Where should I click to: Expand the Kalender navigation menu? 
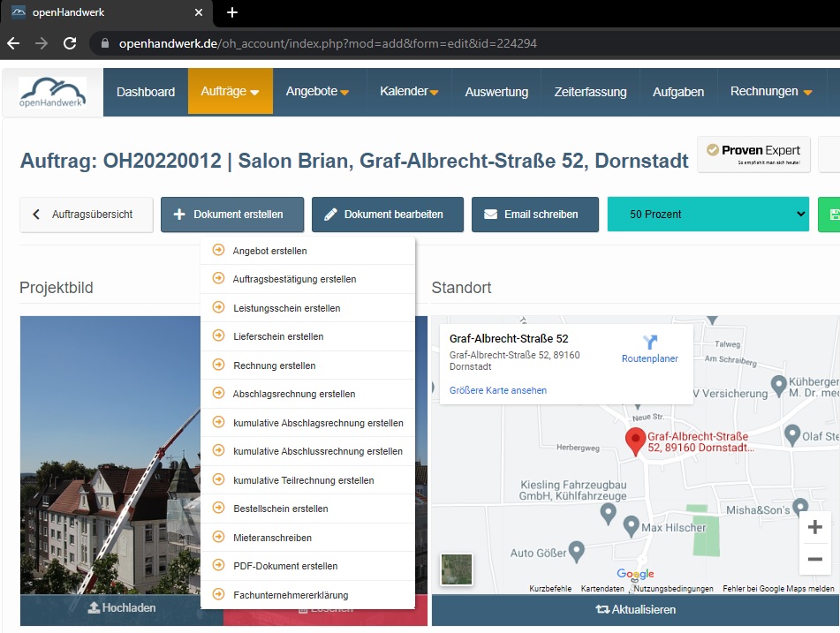point(409,92)
